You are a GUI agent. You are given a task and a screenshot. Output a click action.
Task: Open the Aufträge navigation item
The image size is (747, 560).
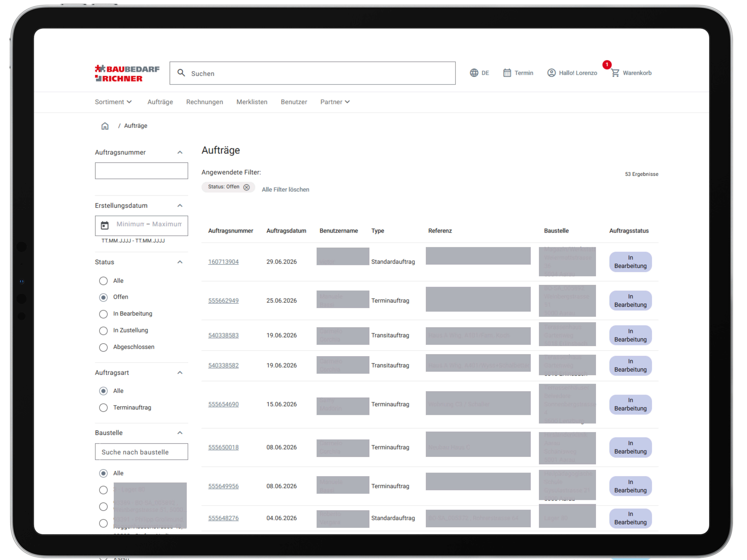point(160,102)
